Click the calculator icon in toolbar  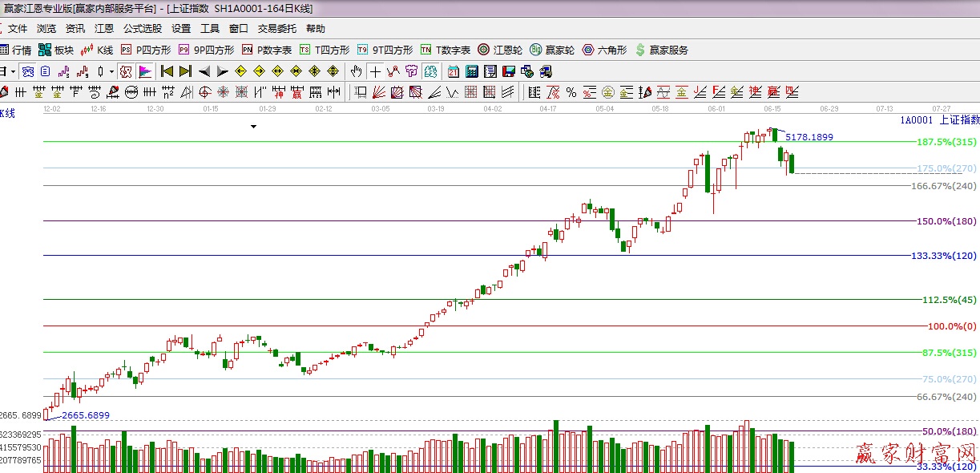(471, 71)
